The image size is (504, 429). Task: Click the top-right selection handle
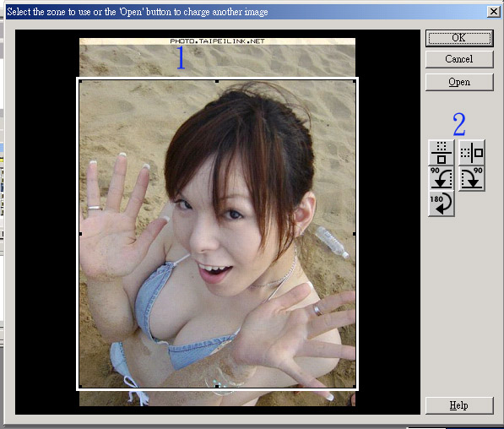(x=355, y=82)
